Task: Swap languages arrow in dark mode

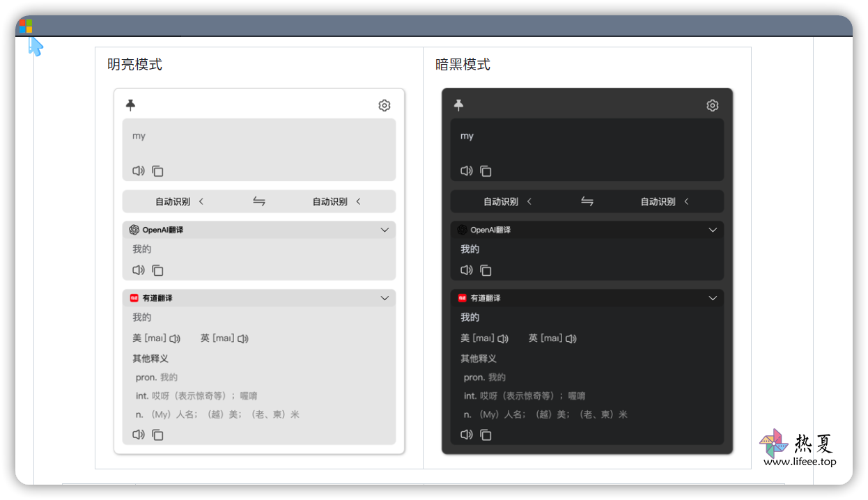Action: [x=587, y=201]
